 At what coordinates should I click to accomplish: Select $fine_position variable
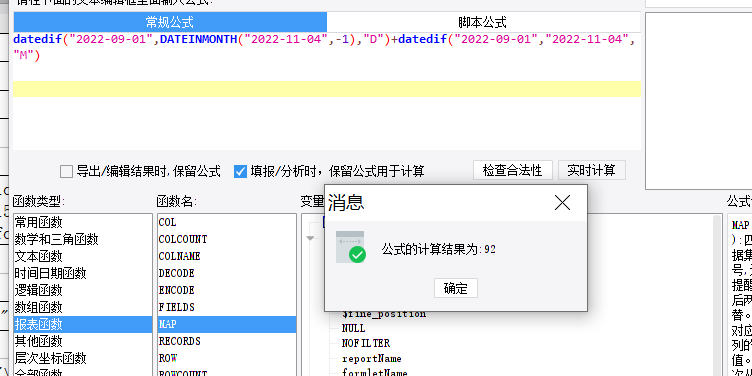pos(384,315)
